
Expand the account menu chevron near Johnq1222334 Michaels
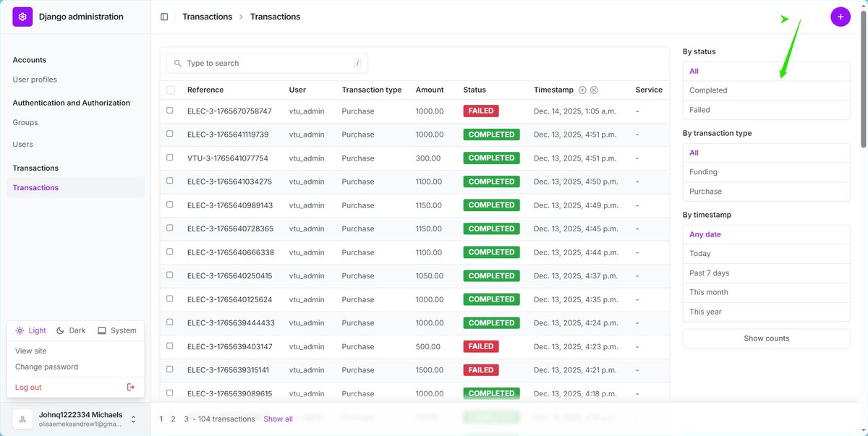(x=132, y=418)
